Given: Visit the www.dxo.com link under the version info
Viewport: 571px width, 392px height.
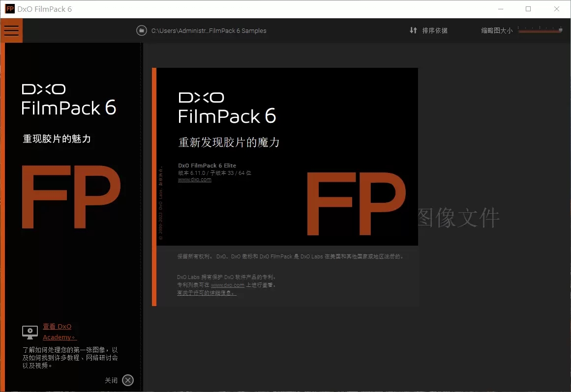Looking at the screenshot, I should click(194, 179).
